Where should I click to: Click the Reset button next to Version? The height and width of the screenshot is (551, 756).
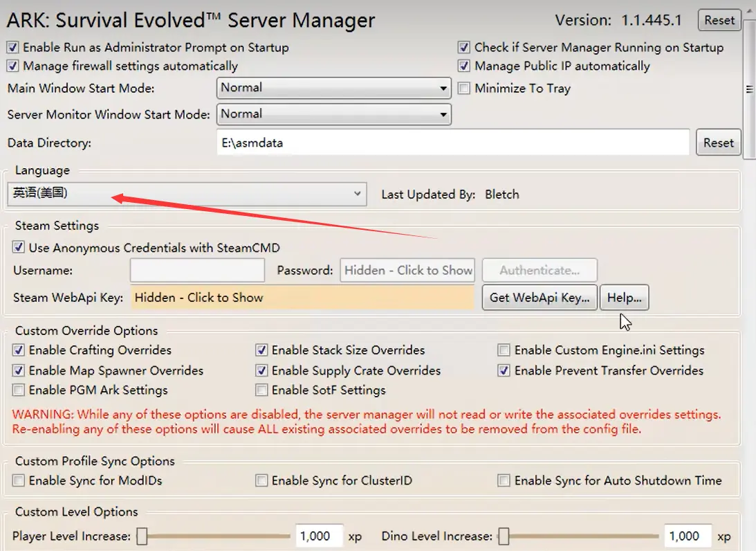719,20
